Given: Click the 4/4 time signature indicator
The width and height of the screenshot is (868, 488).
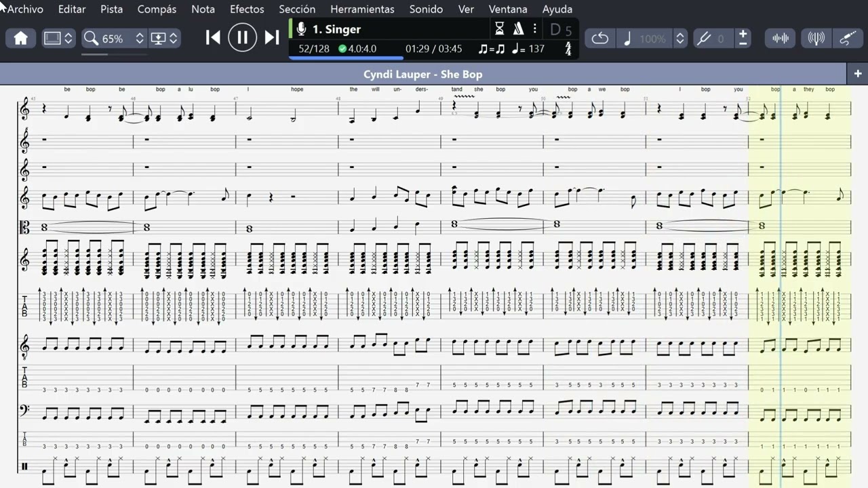Looking at the screenshot, I should [x=568, y=49].
